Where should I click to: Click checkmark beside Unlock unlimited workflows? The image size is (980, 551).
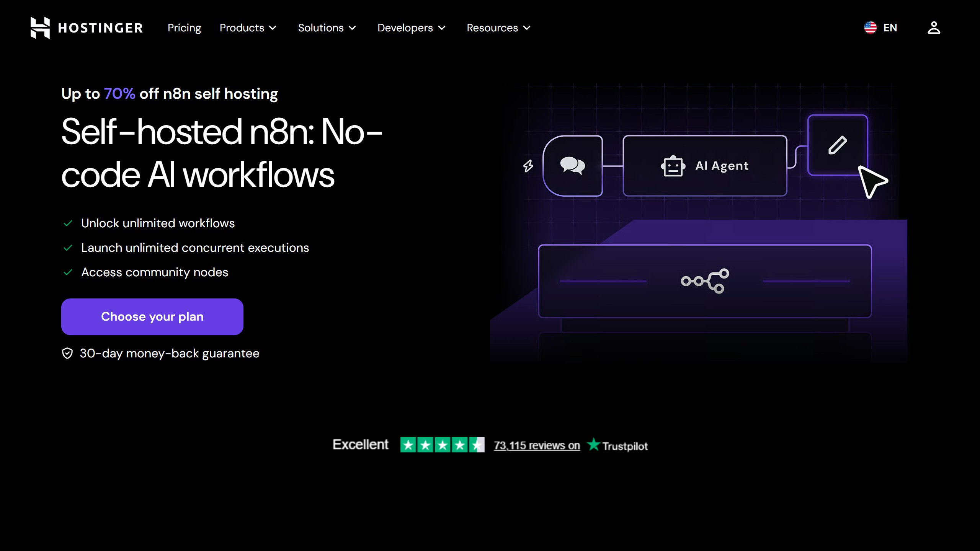coord(68,223)
